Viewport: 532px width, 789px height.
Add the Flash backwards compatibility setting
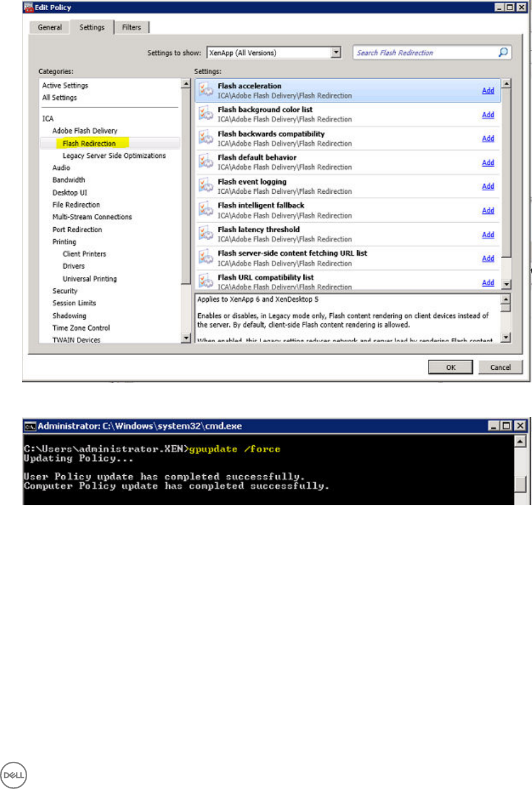click(488, 138)
